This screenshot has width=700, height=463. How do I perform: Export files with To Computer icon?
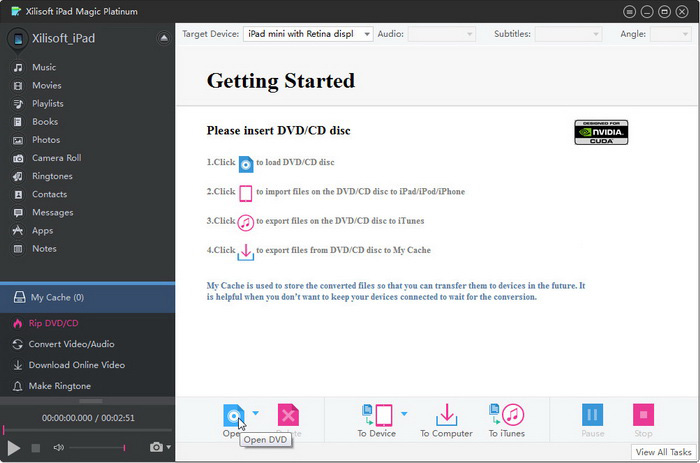point(446,414)
